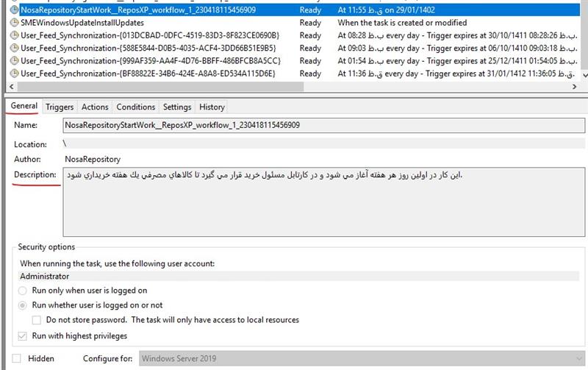Select the User_Feed_Synchronization {999AF359 task icon
This screenshot has height=370, width=588.
[14, 60]
